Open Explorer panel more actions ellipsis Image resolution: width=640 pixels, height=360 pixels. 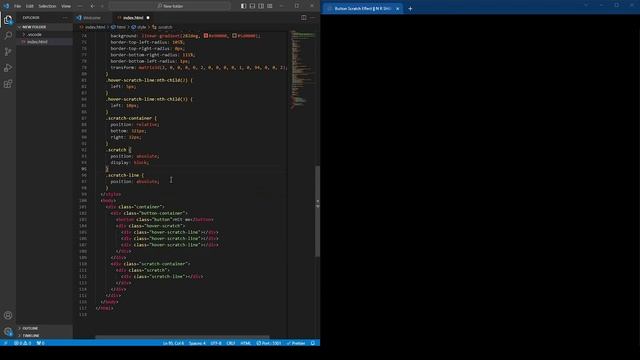point(65,18)
